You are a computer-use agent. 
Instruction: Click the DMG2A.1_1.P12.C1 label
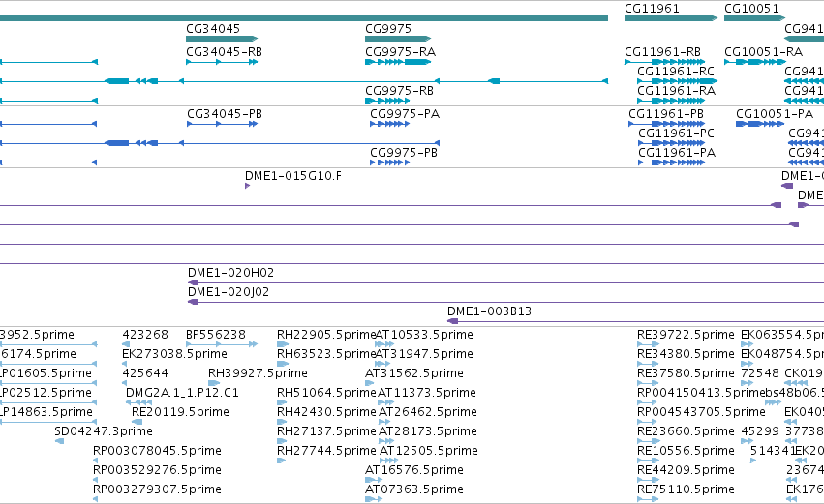point(182,393)
